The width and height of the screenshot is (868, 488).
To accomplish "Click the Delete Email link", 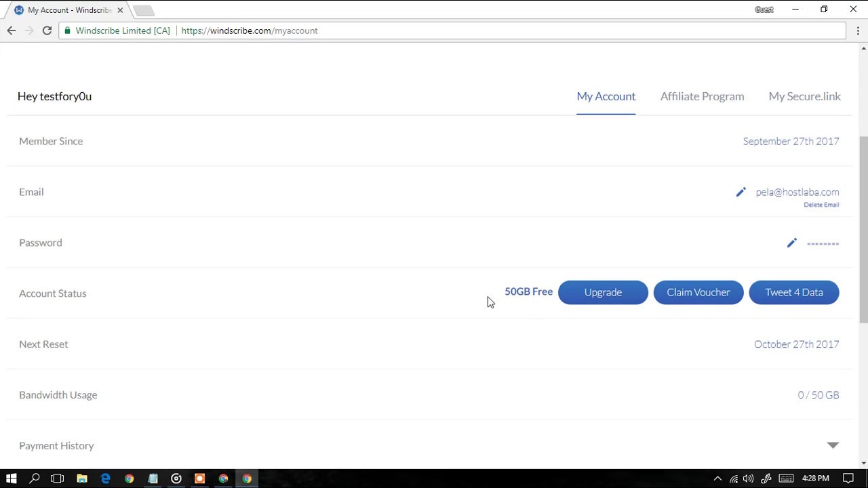I will coord(821,205).
